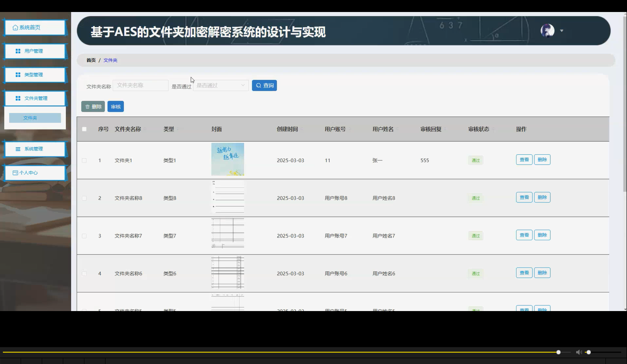Select the 555 review reply cell
Image resolution: width=627 pixels, height=364 pixels.
click(x=425, y=160)
